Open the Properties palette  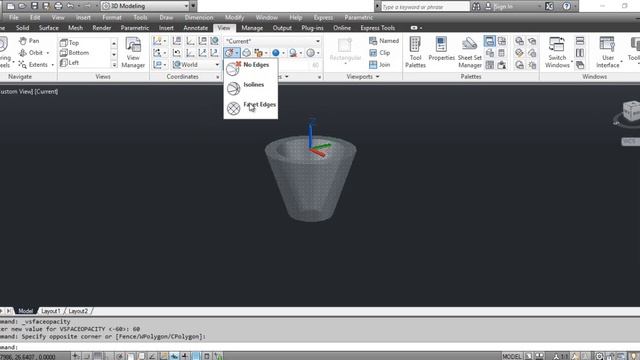[441, 49]
